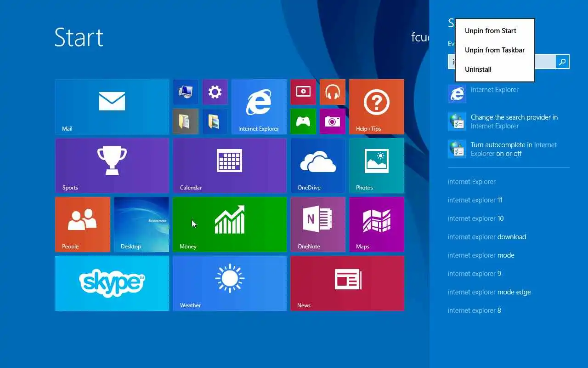Screen dimensions: 588x368
Task: Open the Desktop tile
Action: click(x=141, y=224)
